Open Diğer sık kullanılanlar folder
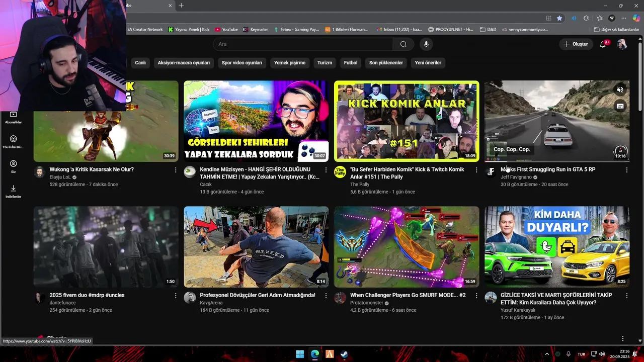The height and width of the screenshot is (362, 644). [616, 30]
